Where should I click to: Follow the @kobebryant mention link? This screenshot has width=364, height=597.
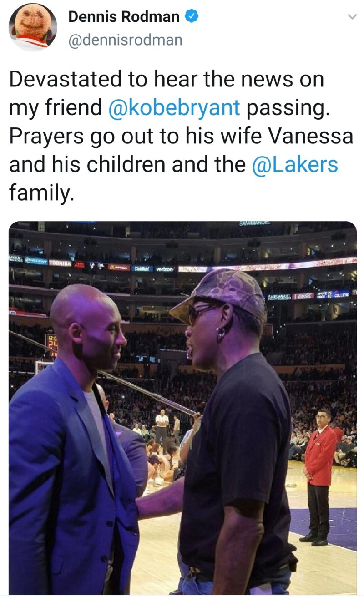[174, 107]
